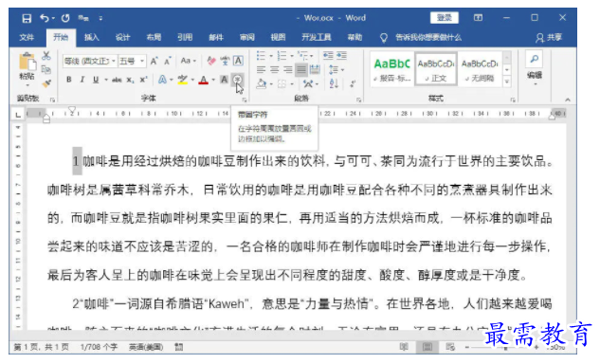This screenshot has width=600, height=364.
Task: Click the Show paragraph marks icon
Action: (353, 83)
